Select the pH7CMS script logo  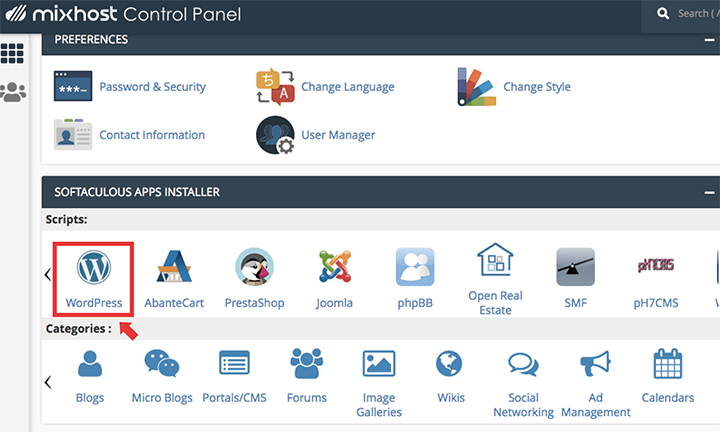(x=656, y=265)
